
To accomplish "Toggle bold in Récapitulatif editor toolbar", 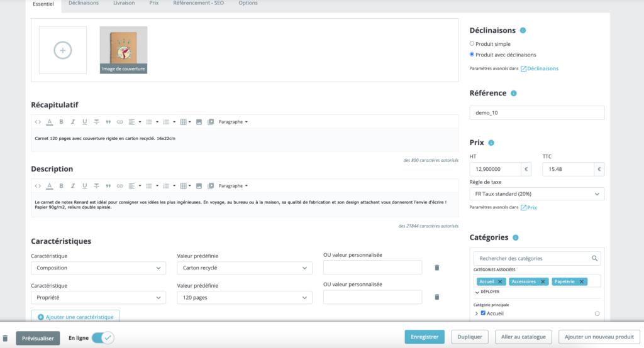I will tap(61, 122).
